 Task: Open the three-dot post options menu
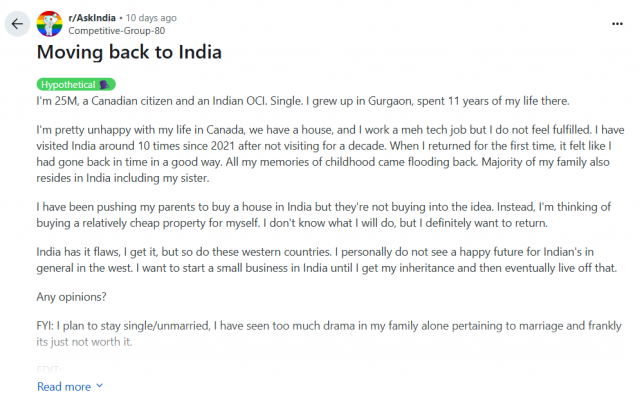(x=617, y=24)
